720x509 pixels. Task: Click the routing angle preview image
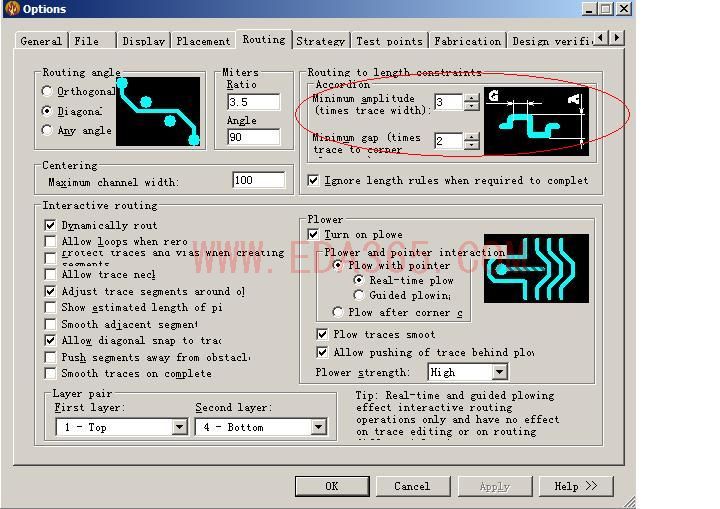click(x=158, y=111)
